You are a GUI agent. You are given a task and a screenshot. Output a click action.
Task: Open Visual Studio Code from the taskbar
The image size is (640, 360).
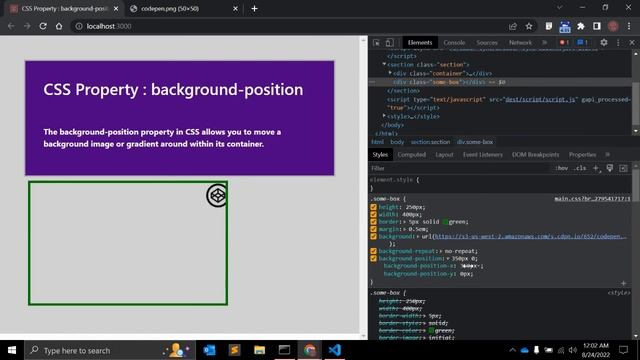pos(334,350)
